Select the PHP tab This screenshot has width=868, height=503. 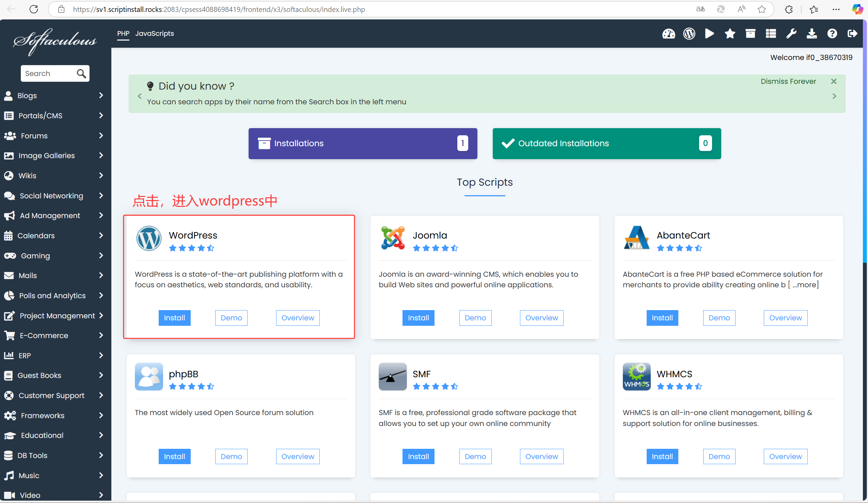point(123,33)
